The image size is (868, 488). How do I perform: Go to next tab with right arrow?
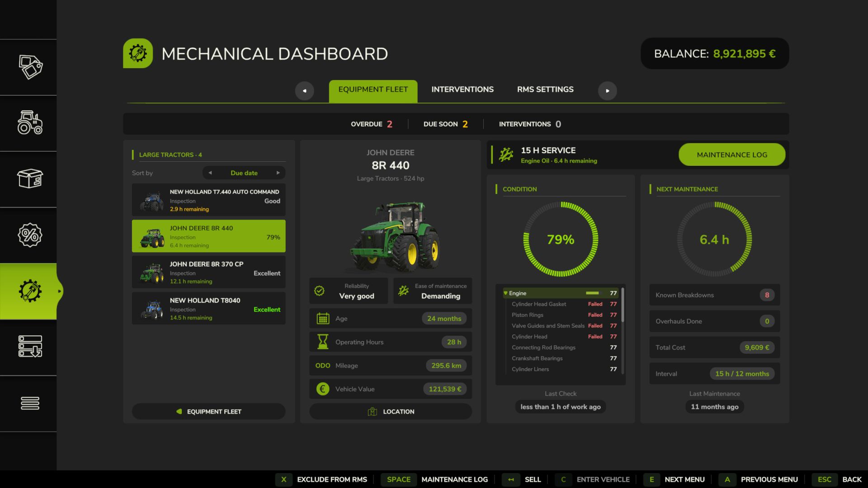click(607, 91)
